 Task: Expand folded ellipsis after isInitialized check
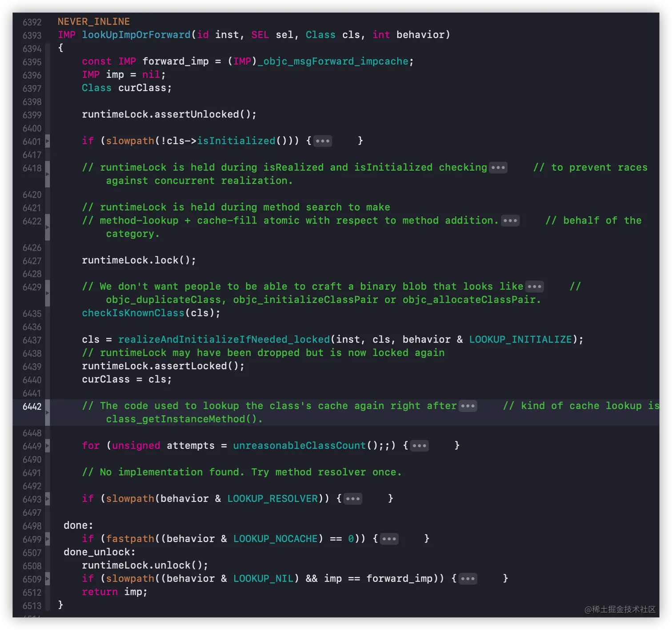pos(323,141)
